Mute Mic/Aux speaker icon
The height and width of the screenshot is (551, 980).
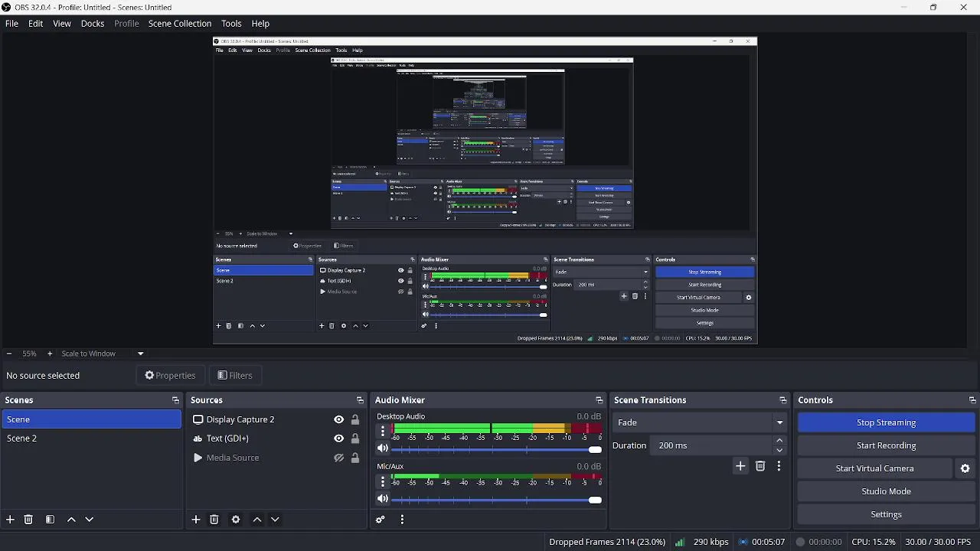coord(383,499)
